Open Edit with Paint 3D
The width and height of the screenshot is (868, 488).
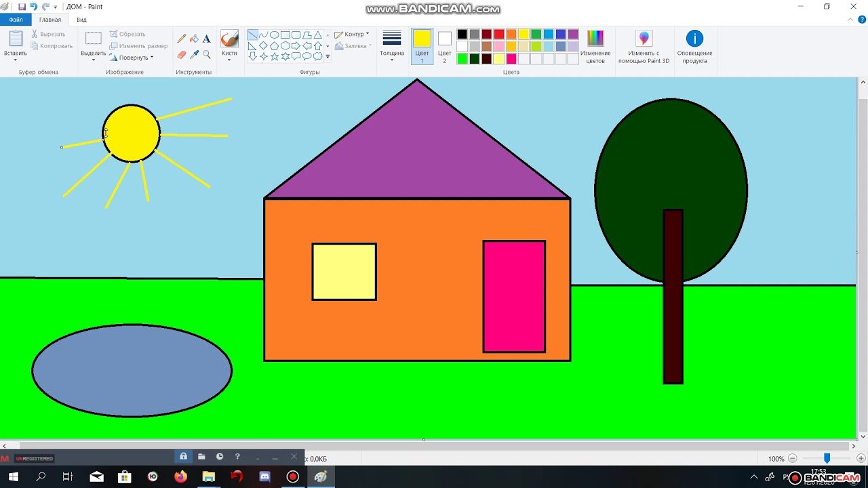(644, 46)
